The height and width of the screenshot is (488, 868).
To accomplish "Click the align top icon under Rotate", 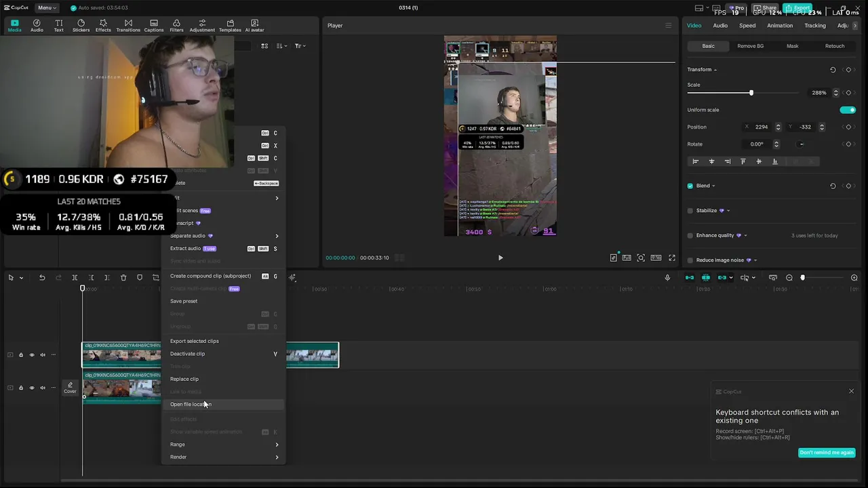I will point(743,161).
